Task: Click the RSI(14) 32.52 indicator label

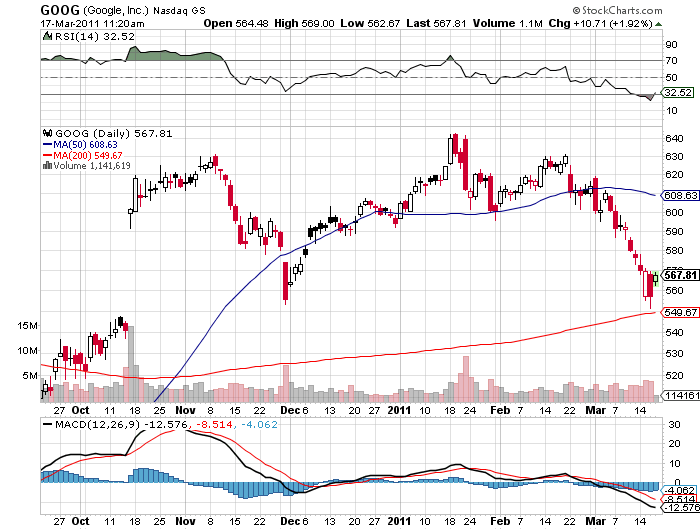Action: tap(95, 37)
